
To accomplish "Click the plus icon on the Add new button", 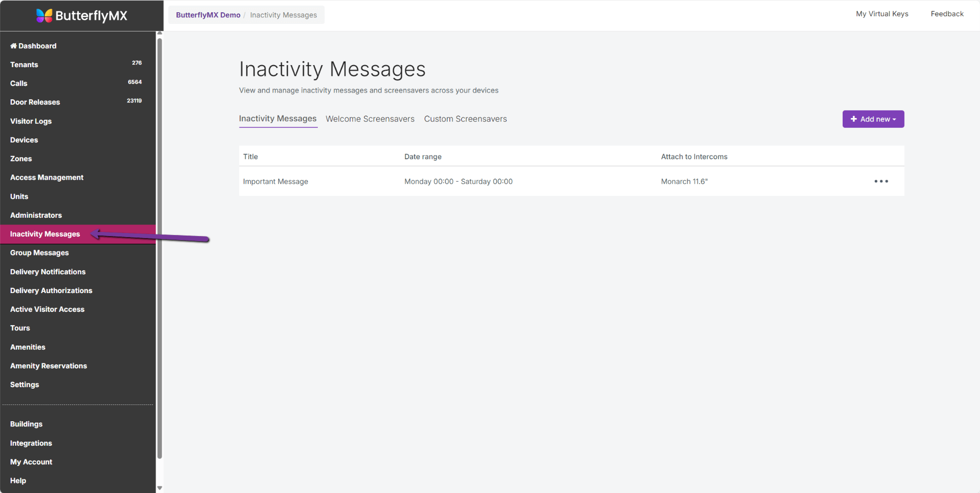I will (x=853, y=119).
